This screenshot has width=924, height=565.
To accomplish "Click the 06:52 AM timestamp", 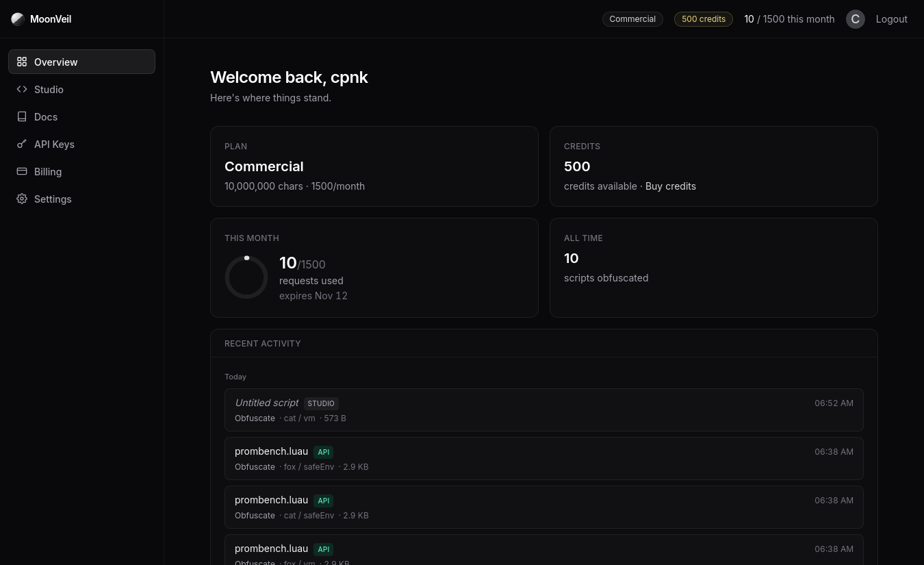I will 834,403.
